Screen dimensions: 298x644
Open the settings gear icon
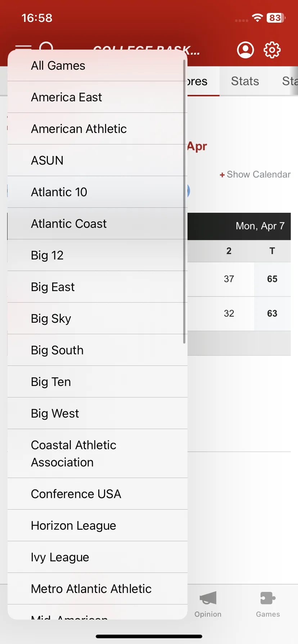(272, 50)
